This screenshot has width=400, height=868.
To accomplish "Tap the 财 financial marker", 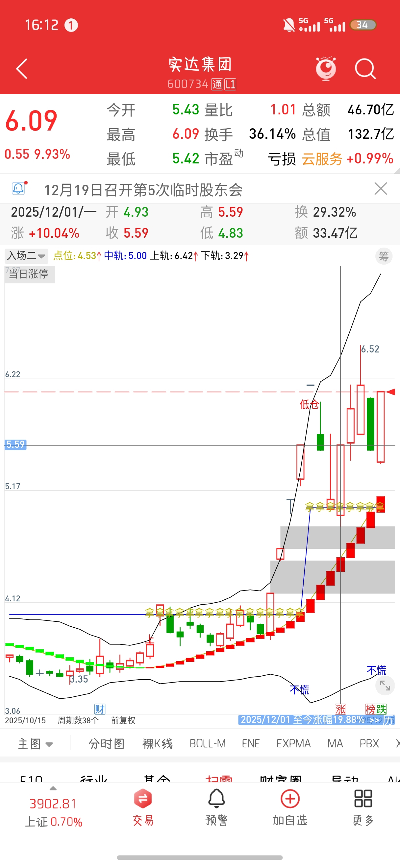I will click(x=100, y=709).
